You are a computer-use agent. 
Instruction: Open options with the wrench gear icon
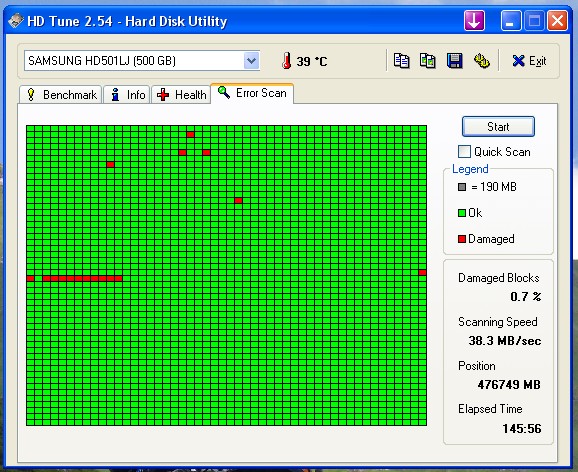481,61
